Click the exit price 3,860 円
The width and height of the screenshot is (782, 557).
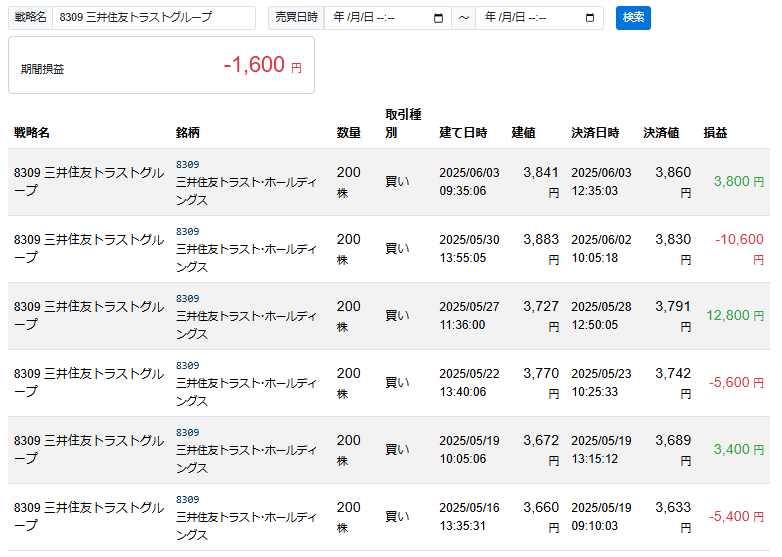(x=673, y=182)
